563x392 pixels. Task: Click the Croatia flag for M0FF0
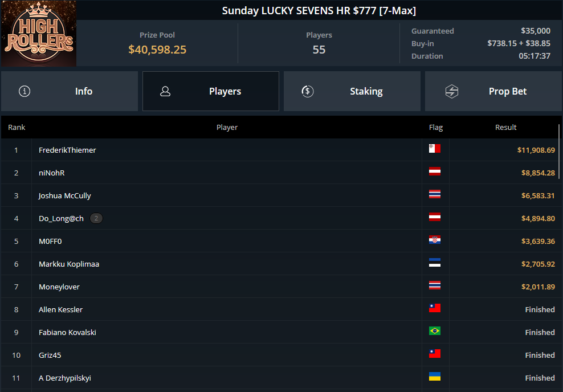[x=434, y=240]
